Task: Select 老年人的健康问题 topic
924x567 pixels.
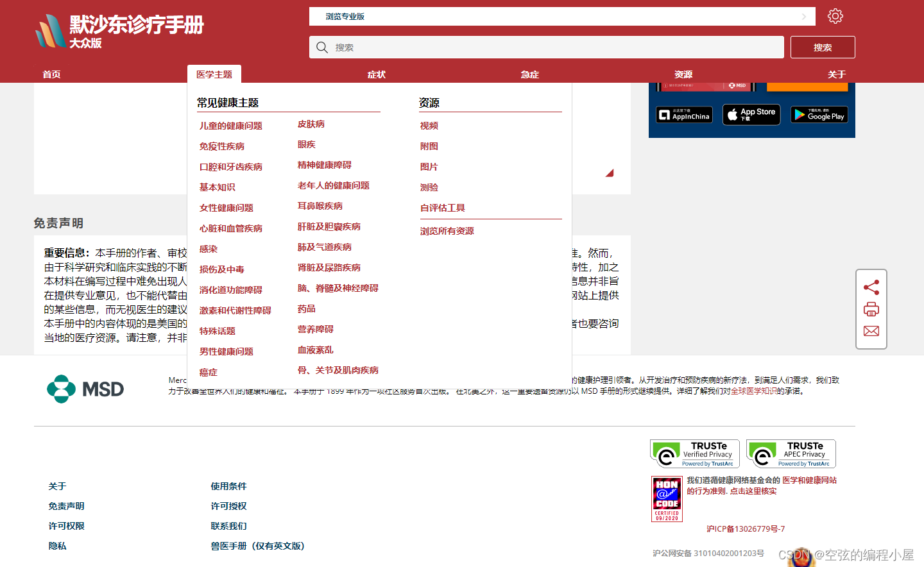Action: tap(334, 185)
